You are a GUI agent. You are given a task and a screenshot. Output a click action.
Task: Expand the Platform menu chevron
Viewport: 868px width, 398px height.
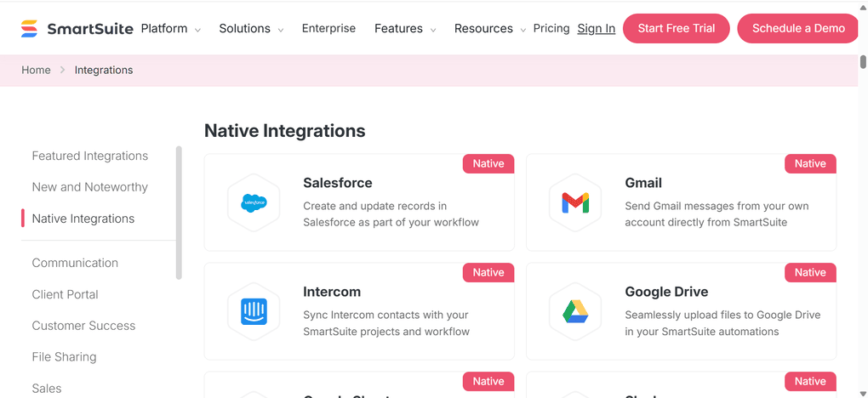point(197,30)
